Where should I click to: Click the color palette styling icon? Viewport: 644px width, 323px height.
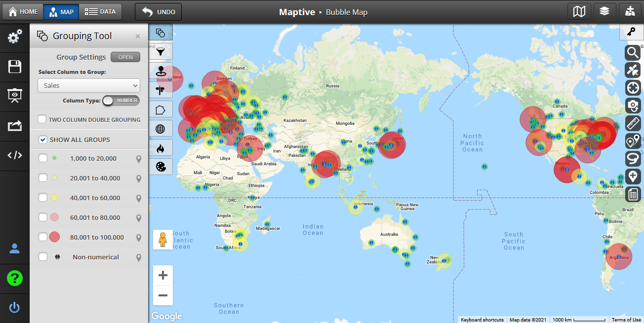(x=161, y=167)
